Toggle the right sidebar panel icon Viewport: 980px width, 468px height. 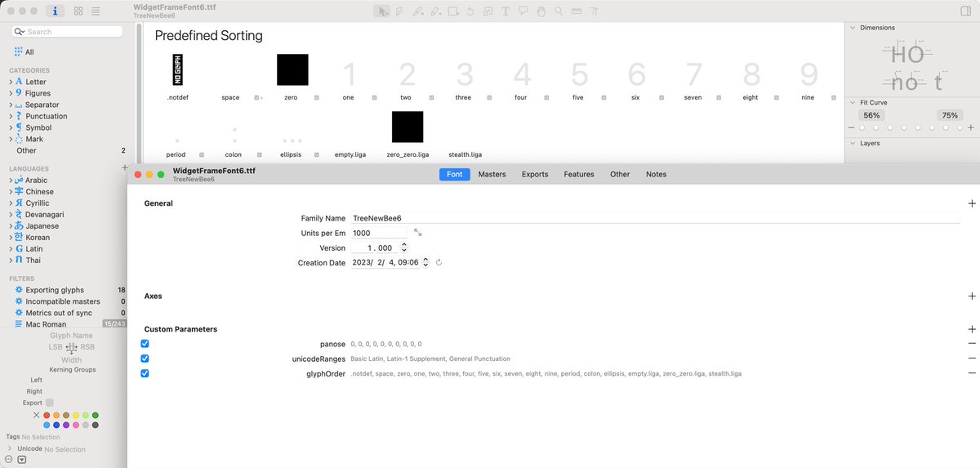pos(967,11)
